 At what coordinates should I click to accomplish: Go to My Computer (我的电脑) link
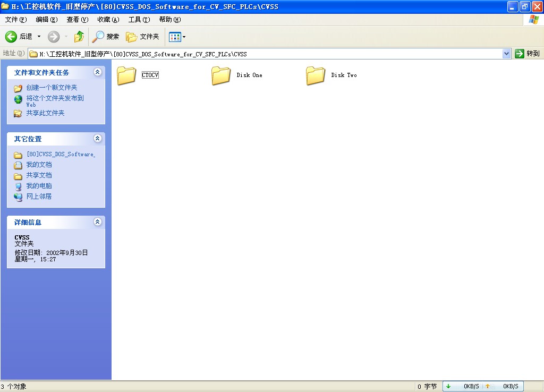point(39,186)
